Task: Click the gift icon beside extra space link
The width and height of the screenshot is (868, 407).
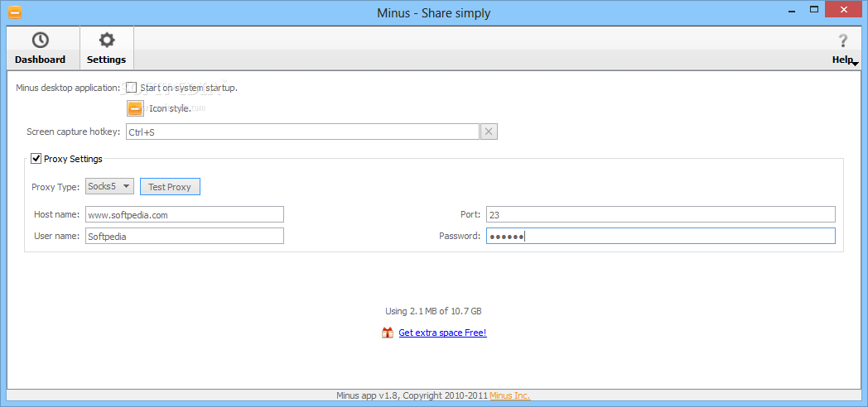Action: [388, 333]
